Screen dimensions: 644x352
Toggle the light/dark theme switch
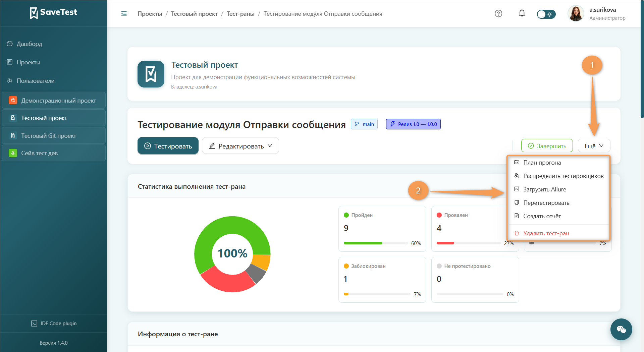546,14
